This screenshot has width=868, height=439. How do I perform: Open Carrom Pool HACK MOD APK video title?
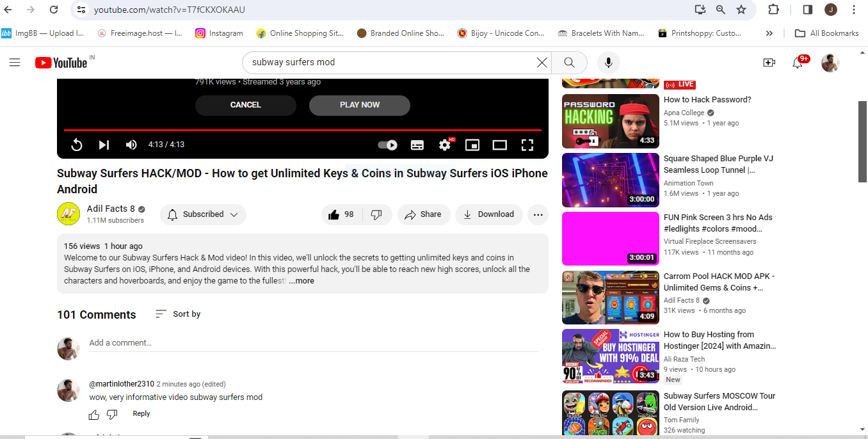719,282
